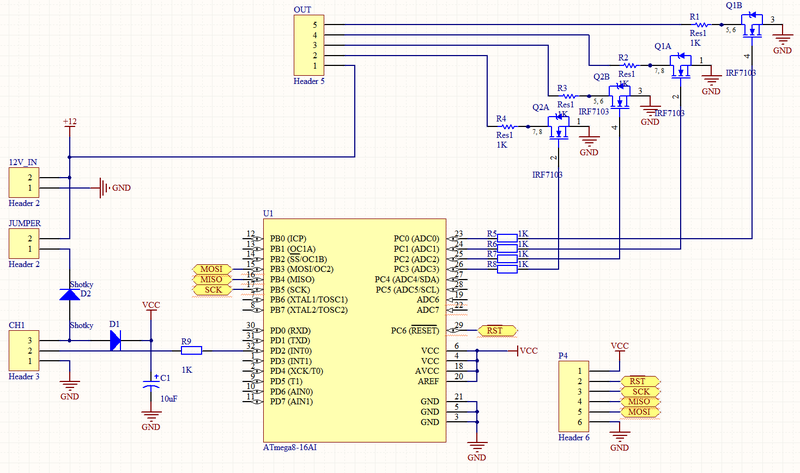Click the ATmega8-16AI part name text
Image resolution: width=800 pixels, height=473 pixels.
coord(290,447)
